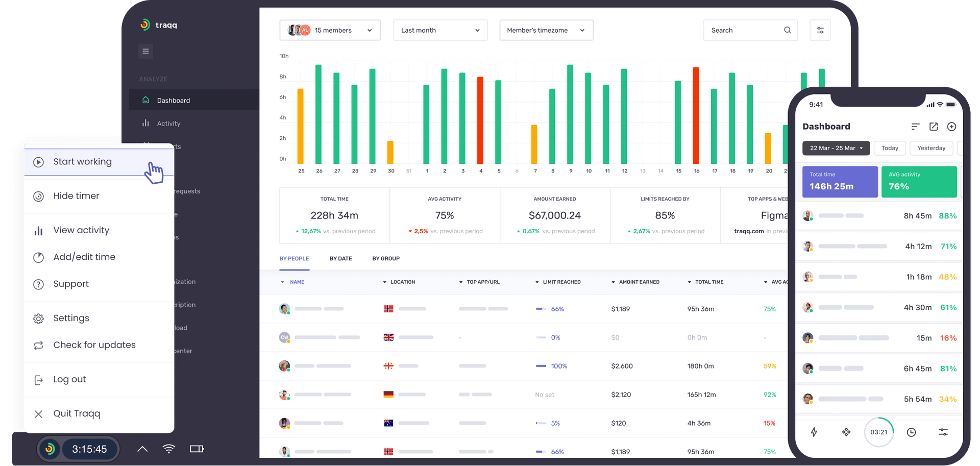This screenshot has width=980, height=466.
Task: Click the Dashboard icon in the sidebar
Action: [146, 100]
